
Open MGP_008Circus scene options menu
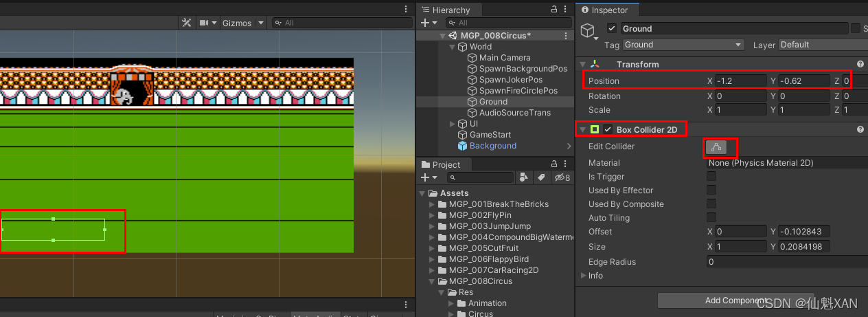point(566,36)
